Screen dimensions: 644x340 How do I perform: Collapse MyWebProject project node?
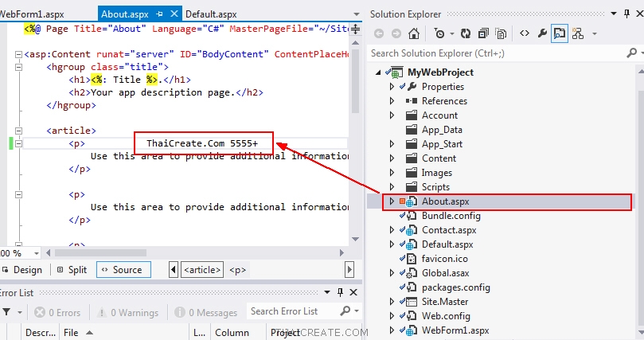pos(378,72)
